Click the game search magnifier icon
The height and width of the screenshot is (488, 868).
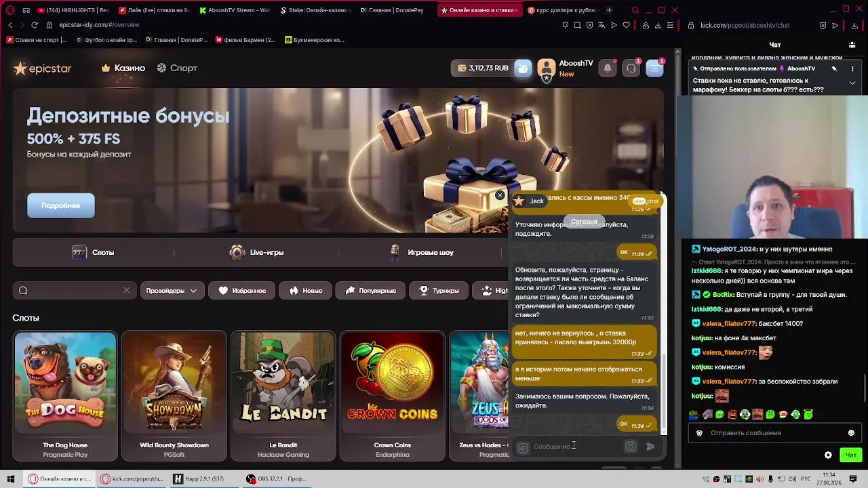coord(23,291)
